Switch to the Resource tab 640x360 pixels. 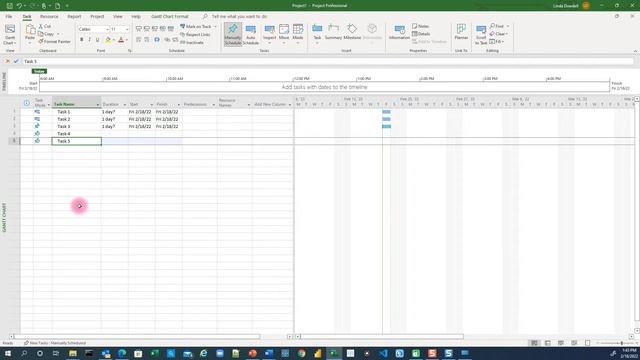49,17
